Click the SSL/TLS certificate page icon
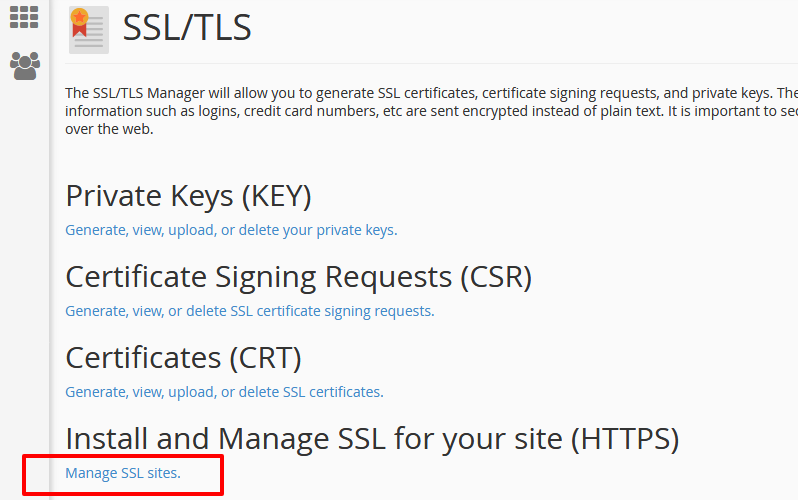Image resolution: width=798 pixels, height=500 pixels. [x=89, y=30]
